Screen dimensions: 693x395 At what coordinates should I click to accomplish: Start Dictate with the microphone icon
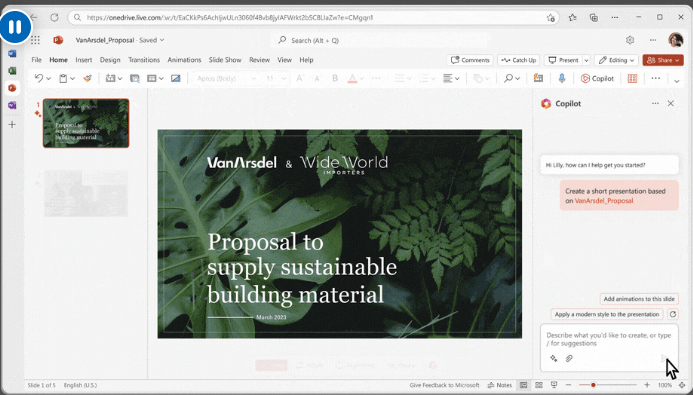[x=561, y=78]
